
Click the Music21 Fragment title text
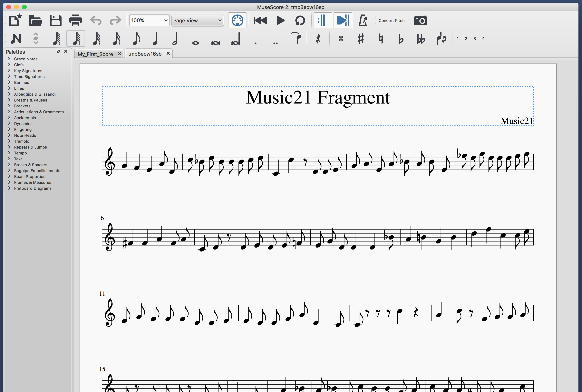pyautogui.click(x=318, y=98)
